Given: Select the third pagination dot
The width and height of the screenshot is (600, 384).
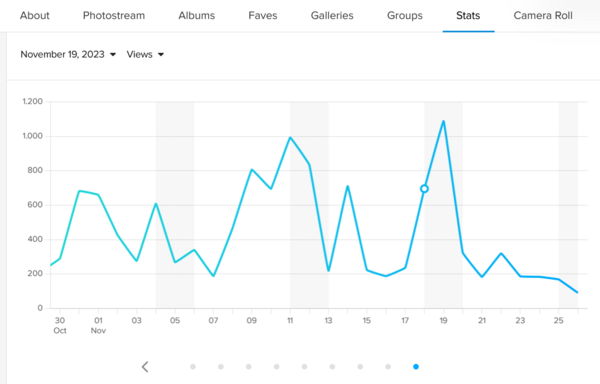Looking at the screenshot, I should (x=249, y=367).
